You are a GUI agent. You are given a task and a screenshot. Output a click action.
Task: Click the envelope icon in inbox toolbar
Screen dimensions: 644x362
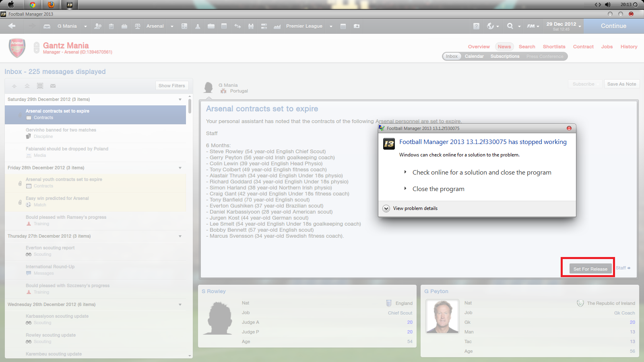53,86
